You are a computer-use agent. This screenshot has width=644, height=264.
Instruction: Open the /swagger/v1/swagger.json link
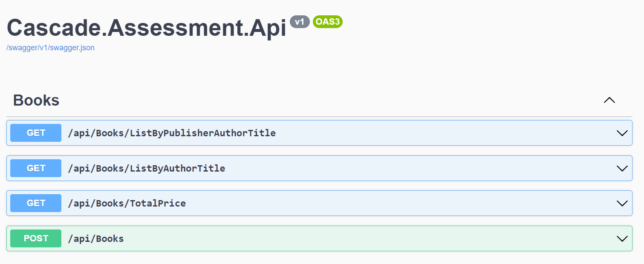point(50,48)
